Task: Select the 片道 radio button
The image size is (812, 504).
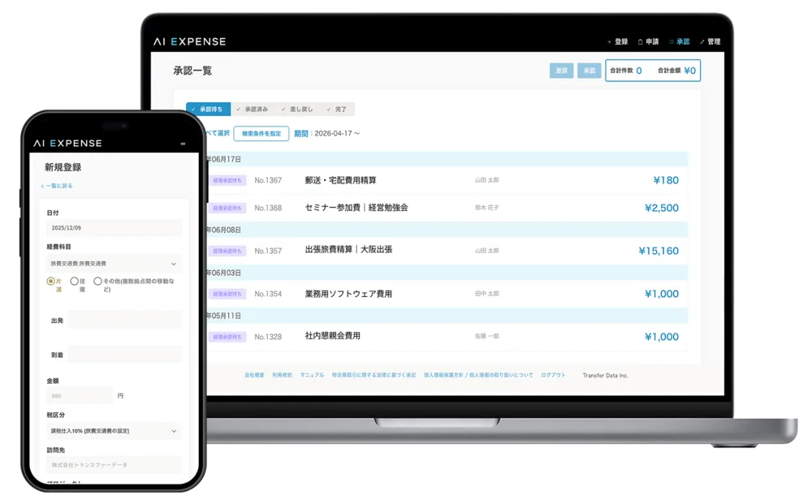Action: tap(50, 281)
